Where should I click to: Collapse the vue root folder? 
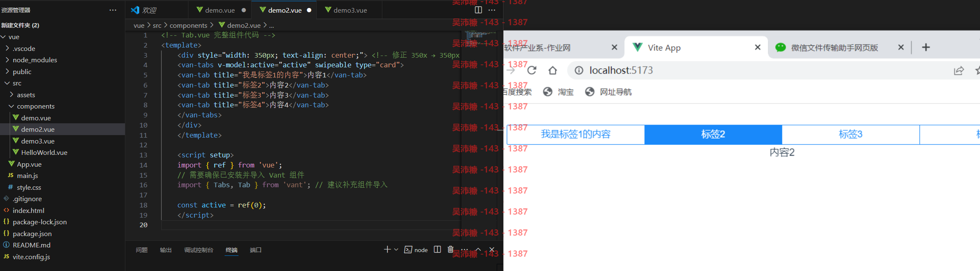pos(3,37)
